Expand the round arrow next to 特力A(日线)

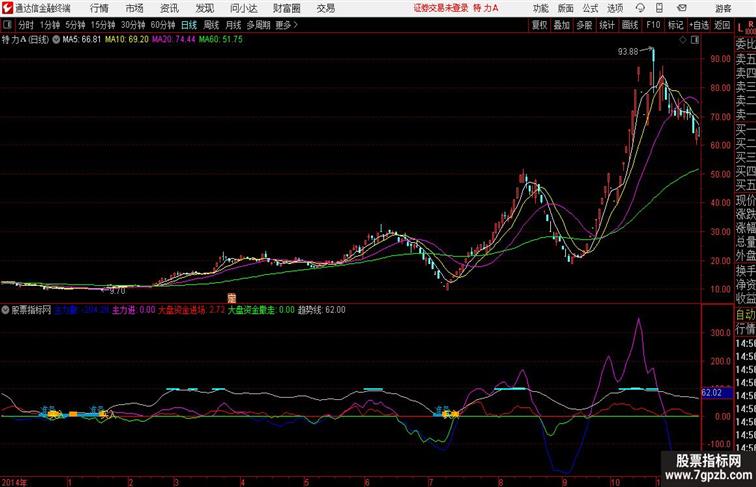(x=56, y=40)
